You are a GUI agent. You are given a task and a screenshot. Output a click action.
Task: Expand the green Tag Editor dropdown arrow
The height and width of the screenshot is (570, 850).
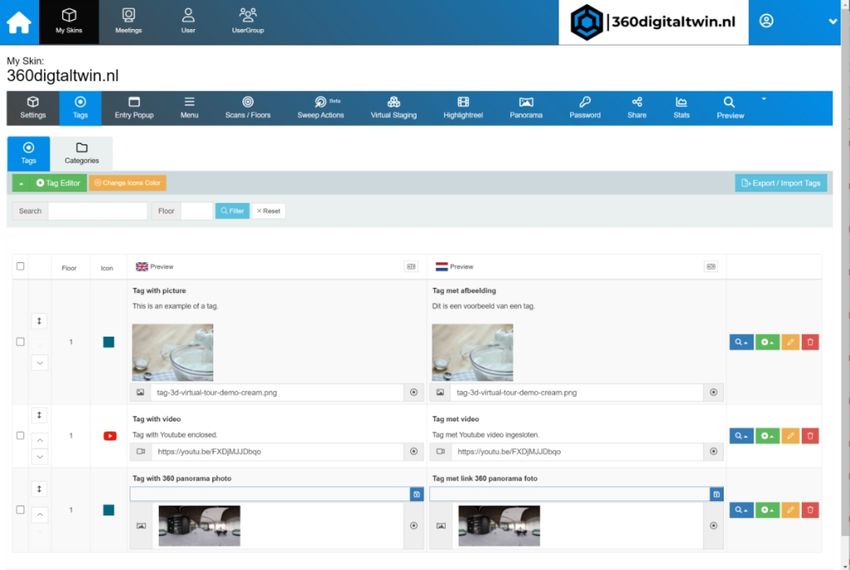pyautogui.click(x=21, y=183)
